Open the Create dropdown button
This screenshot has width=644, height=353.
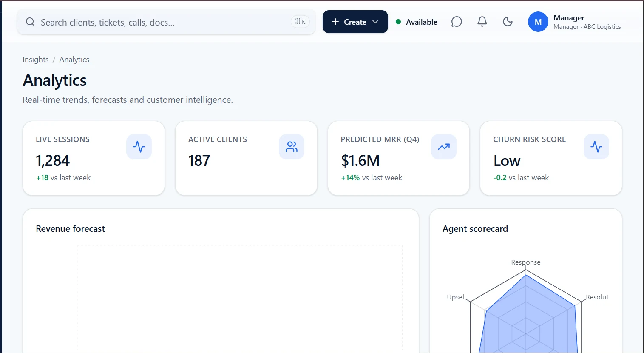[355, 22]
